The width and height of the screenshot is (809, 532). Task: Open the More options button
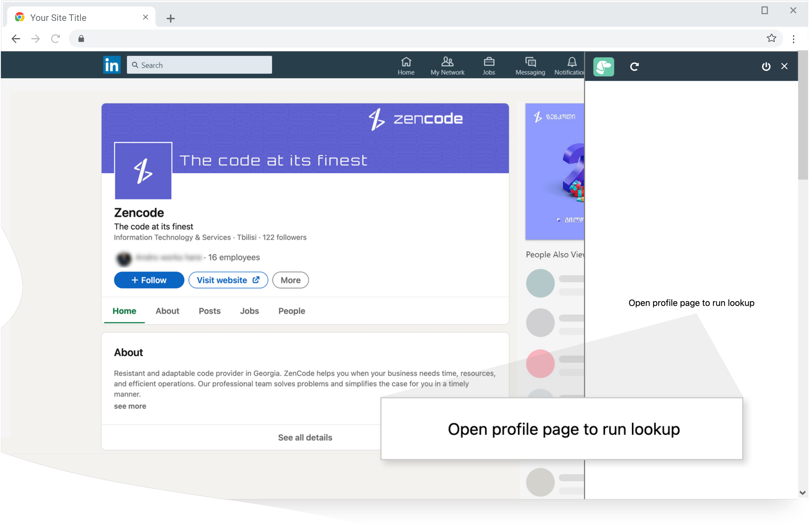[x=290, y=280]
